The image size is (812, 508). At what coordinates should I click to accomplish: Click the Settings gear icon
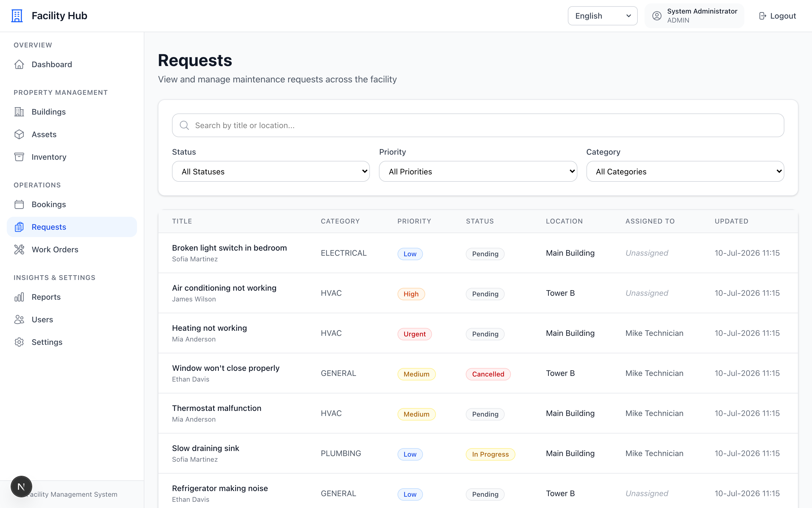(19, 342)
